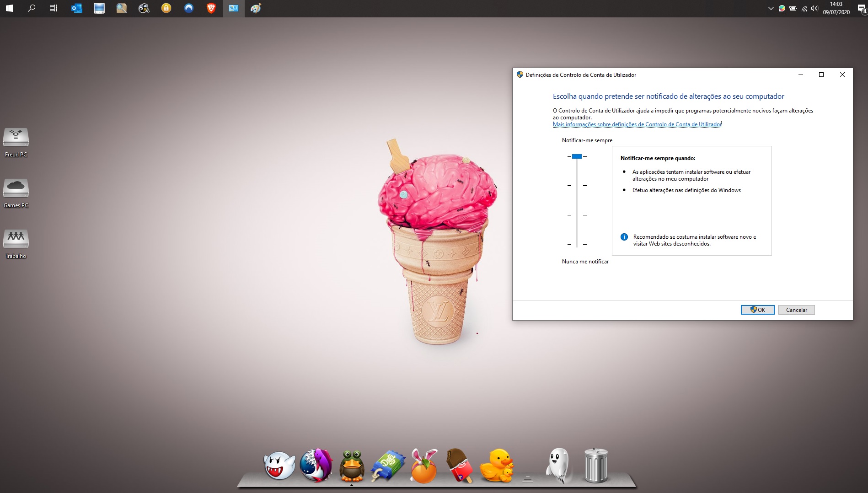
Task: Click the blue info icon beside Recomendado
Action: (624, 237)
